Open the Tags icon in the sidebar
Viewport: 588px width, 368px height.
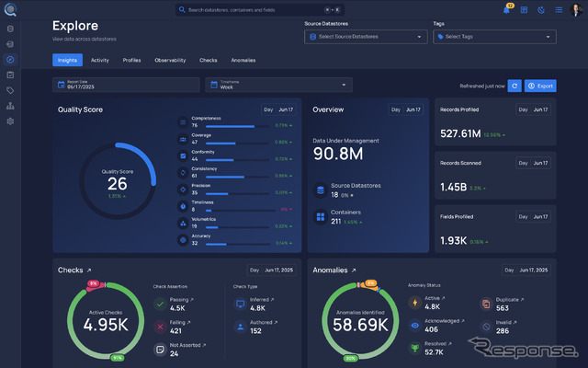coord(10,90)
